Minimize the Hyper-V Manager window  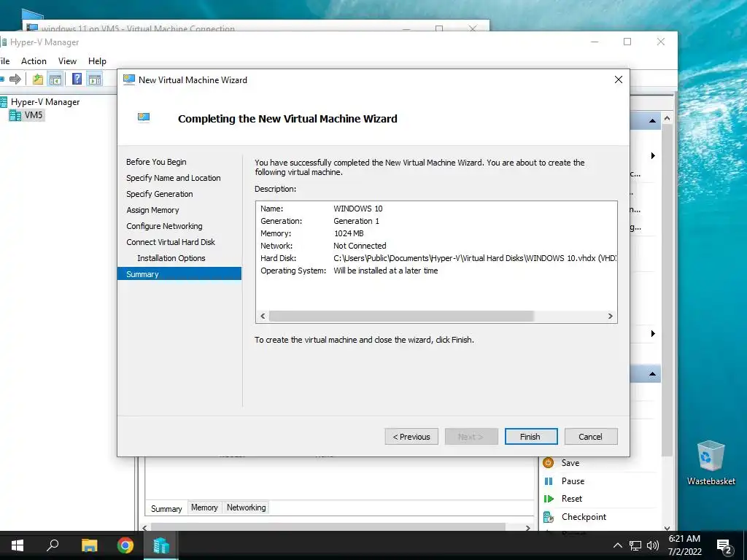click(595, 42)
